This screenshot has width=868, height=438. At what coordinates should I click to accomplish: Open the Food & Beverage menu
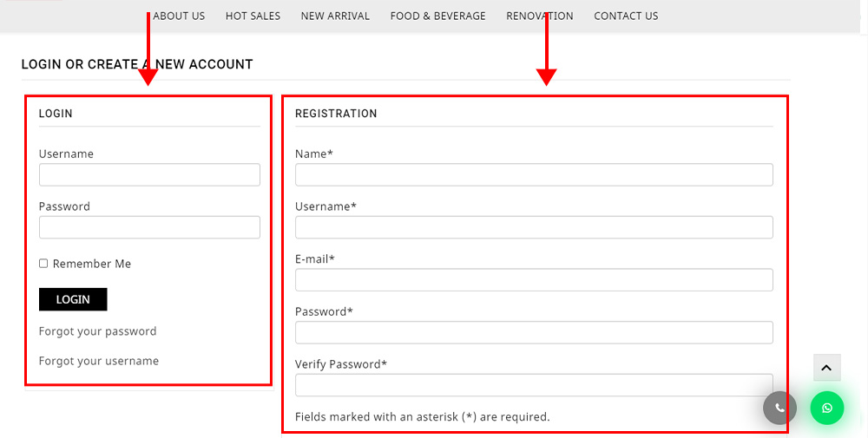coord(437,16)
